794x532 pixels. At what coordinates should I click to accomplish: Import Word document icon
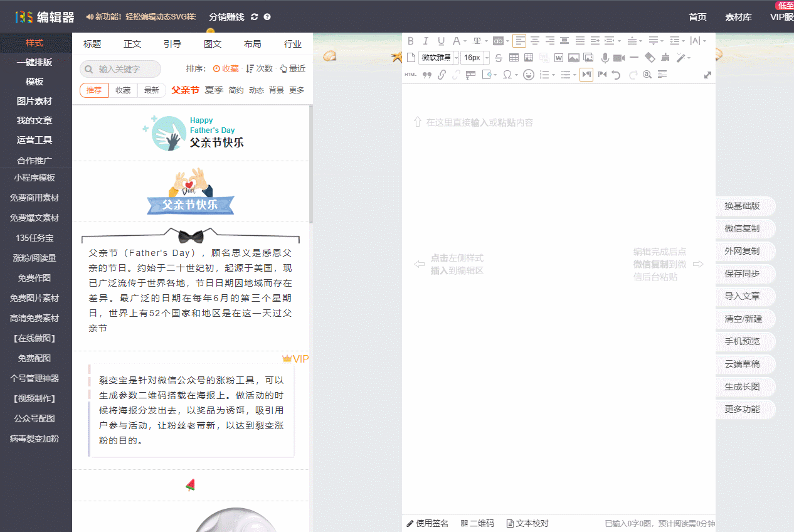[x=559, y=58]
